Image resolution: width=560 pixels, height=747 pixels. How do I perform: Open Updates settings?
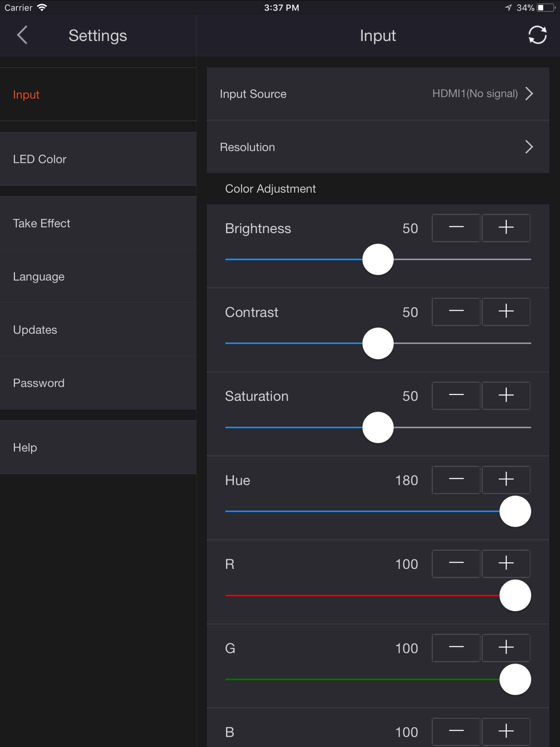[98, 329]
